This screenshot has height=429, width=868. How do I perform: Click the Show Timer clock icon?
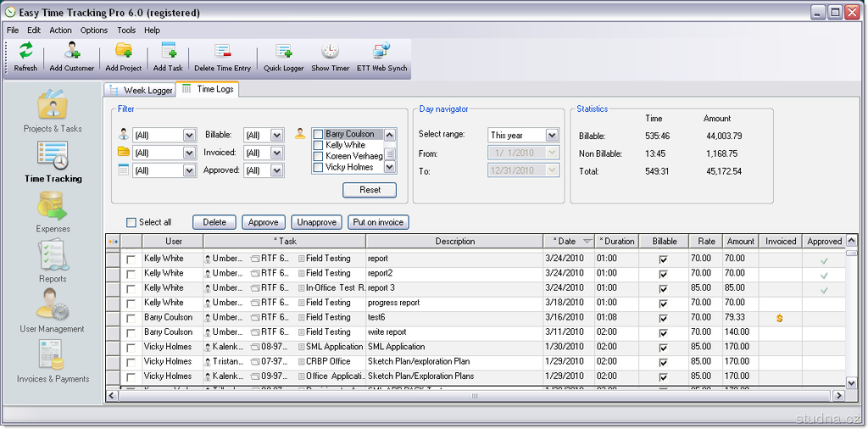(330, 52)
